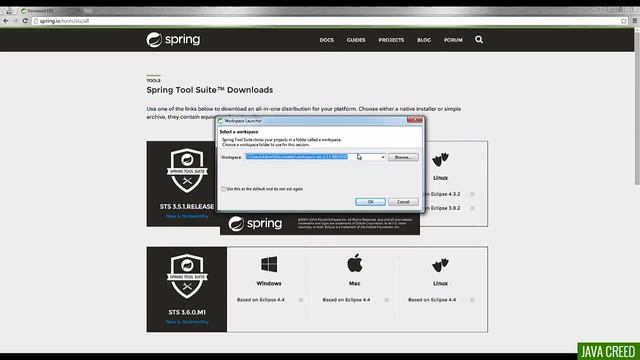
Task: Select the Download STS browser tab
Action: click(x=49, y=11)
